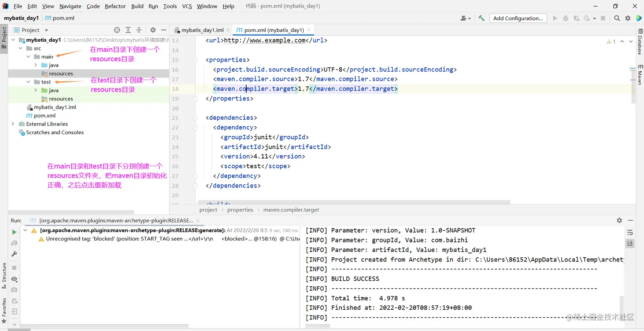Open the user account dropdown in toolbar
Image resolution: width=644 pixels, height=331 pixels.
[x=466, y=18]
